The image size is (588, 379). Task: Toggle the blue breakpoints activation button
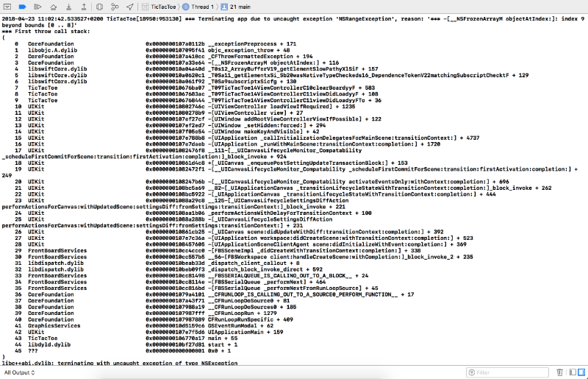click(x=23, y=7)
